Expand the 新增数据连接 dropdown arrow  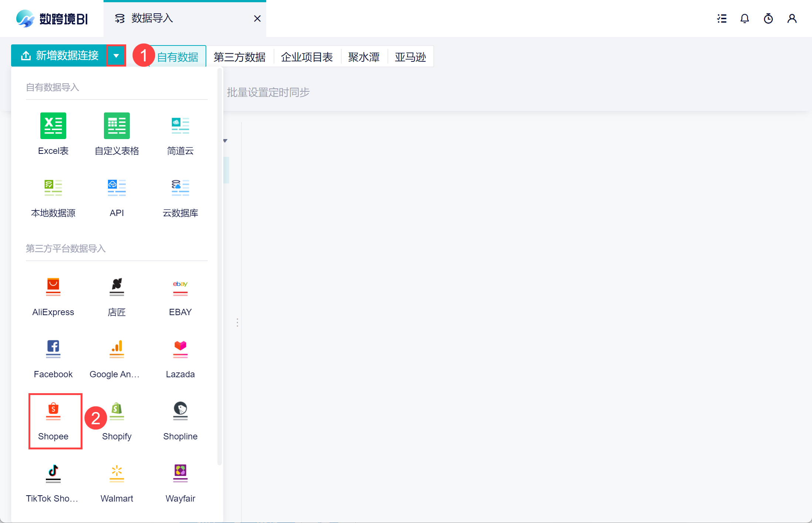pos(116,56)
